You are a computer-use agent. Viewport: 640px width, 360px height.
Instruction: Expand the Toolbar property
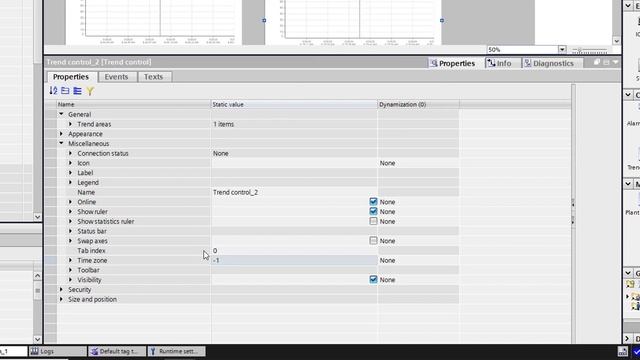coord(70,270)
